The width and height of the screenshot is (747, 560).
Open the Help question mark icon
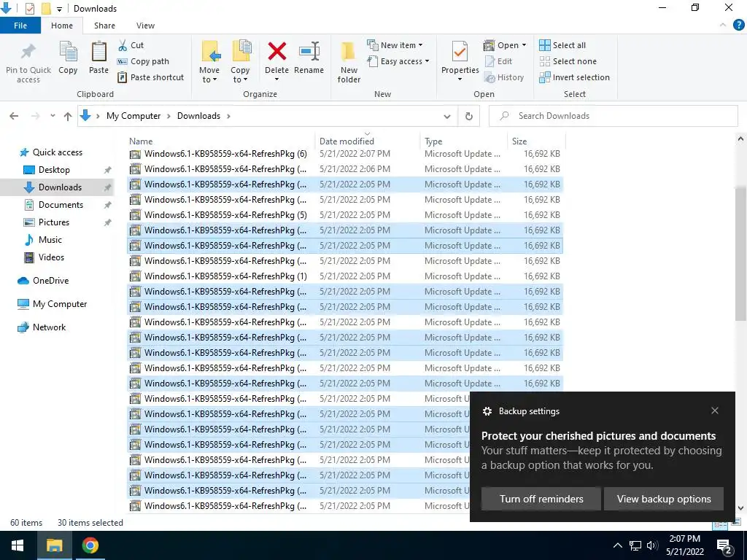(739, 26)
